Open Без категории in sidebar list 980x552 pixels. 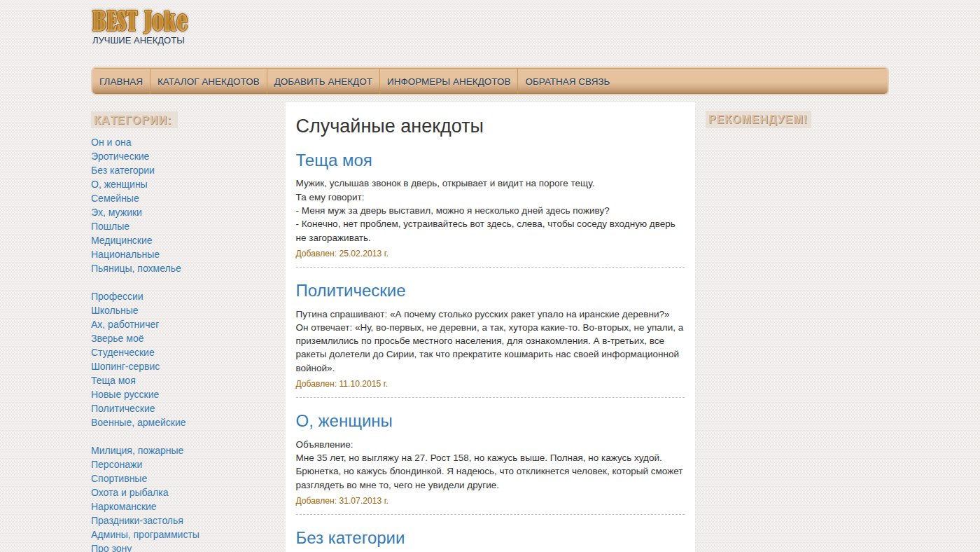(x=123, y=170)
